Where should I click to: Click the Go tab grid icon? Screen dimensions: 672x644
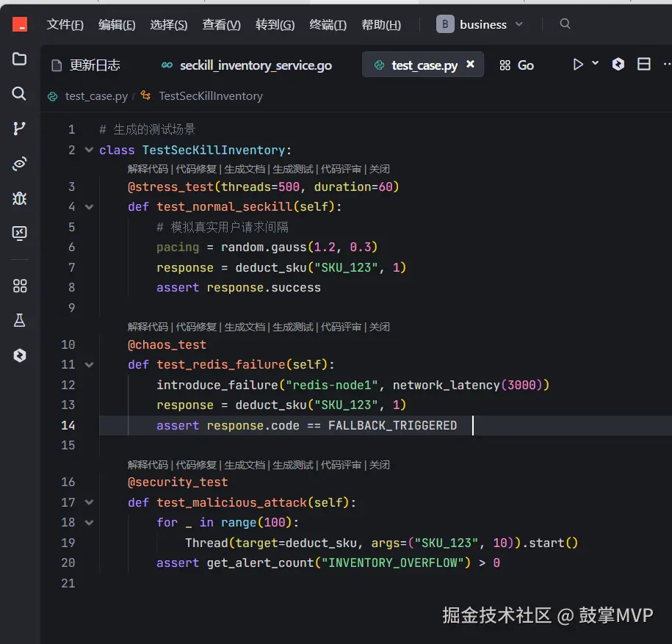505,65
